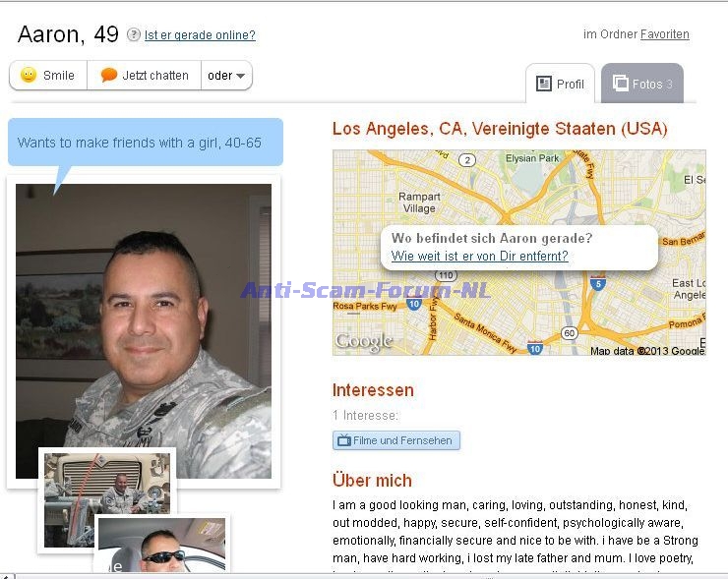Start chat with Jetzt chatten button
Screen dimensions: 728x579
(x=145, y=75)
